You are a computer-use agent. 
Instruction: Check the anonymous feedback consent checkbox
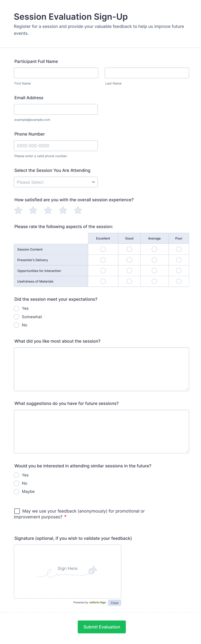tap(17, 511)
